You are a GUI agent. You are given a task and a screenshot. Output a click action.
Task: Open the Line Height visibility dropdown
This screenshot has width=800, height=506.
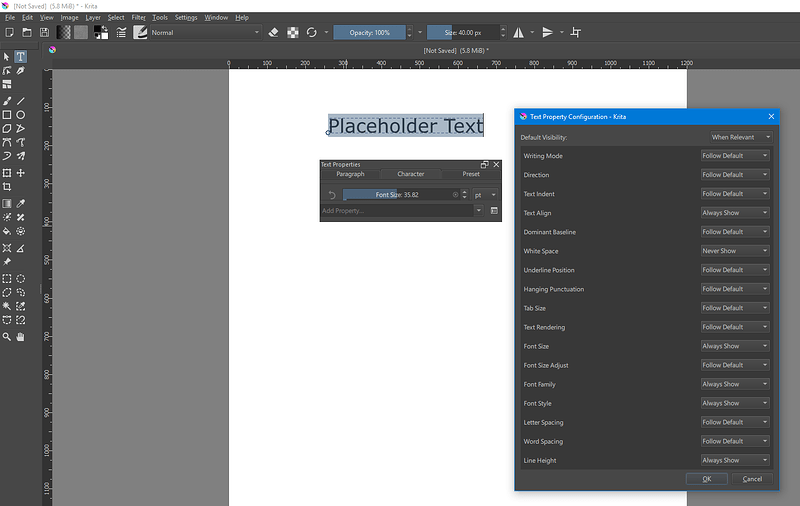(x=735, y=460)
